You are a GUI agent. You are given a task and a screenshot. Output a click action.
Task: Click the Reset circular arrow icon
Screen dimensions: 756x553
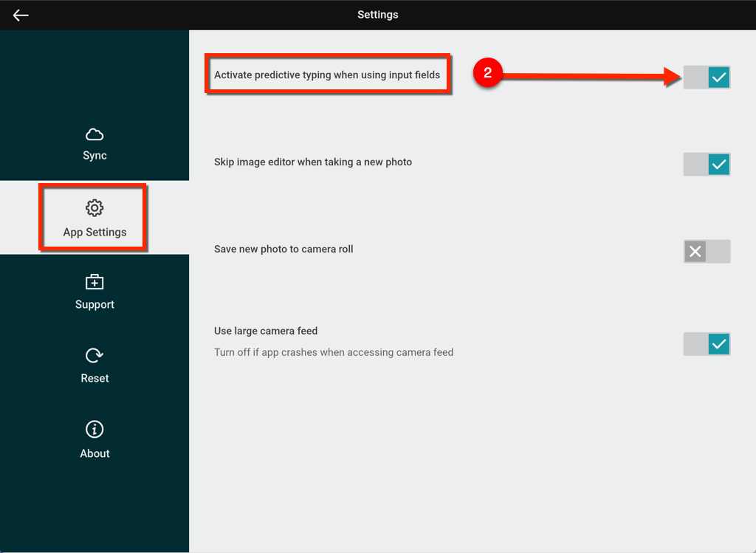click(94, 356)
